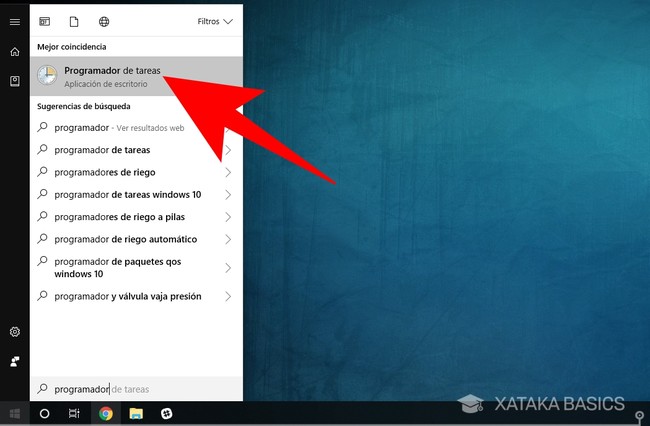This screenshot has height=426, width=650.
Task: Expand arrow for 'programador de tareas' suggestion
Action: point(228,150)
